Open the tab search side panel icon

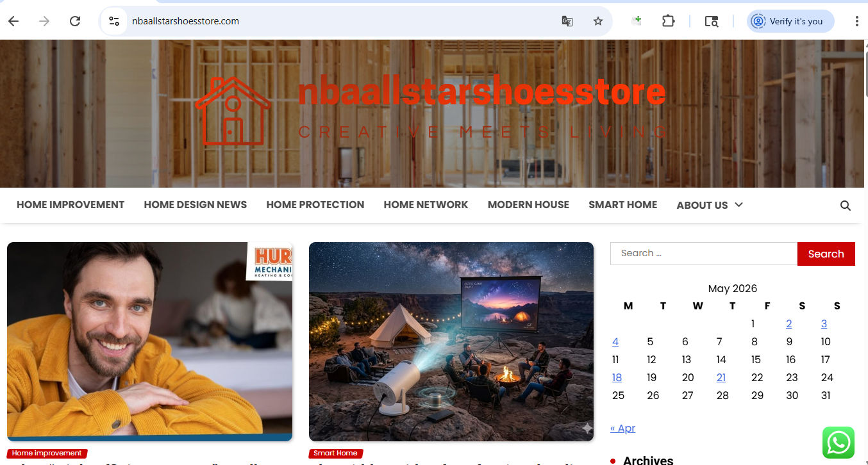712,21
